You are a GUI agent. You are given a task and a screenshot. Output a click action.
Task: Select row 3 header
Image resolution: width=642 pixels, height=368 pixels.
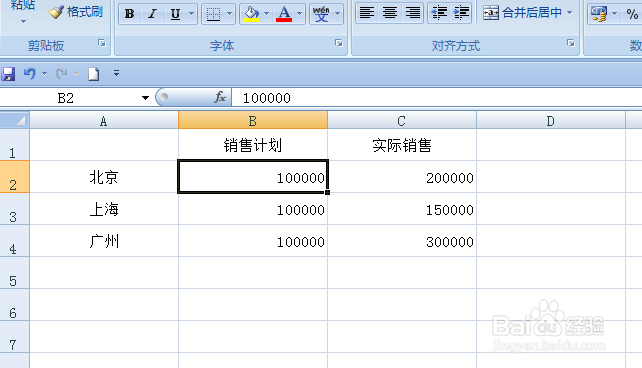15,209
